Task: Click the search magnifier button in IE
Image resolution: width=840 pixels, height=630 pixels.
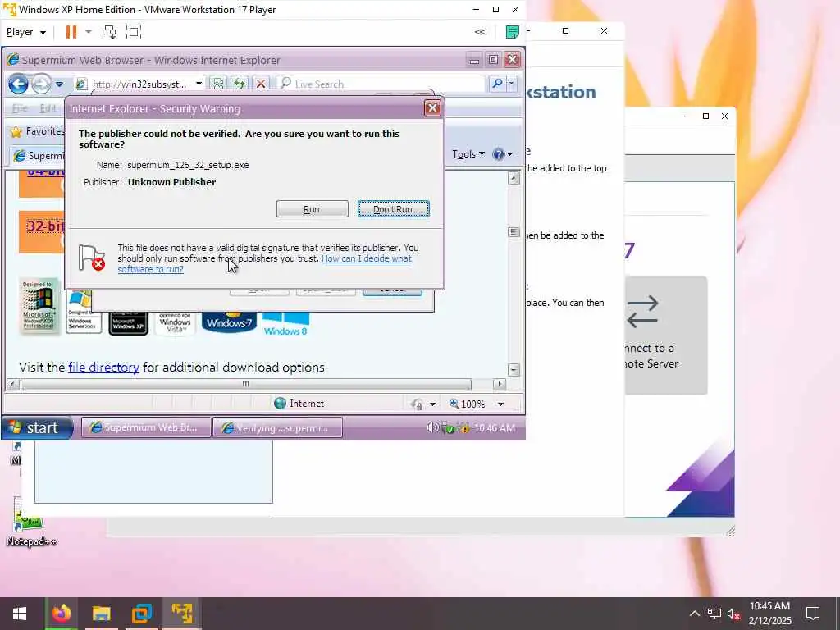Action: click(497, 83)
